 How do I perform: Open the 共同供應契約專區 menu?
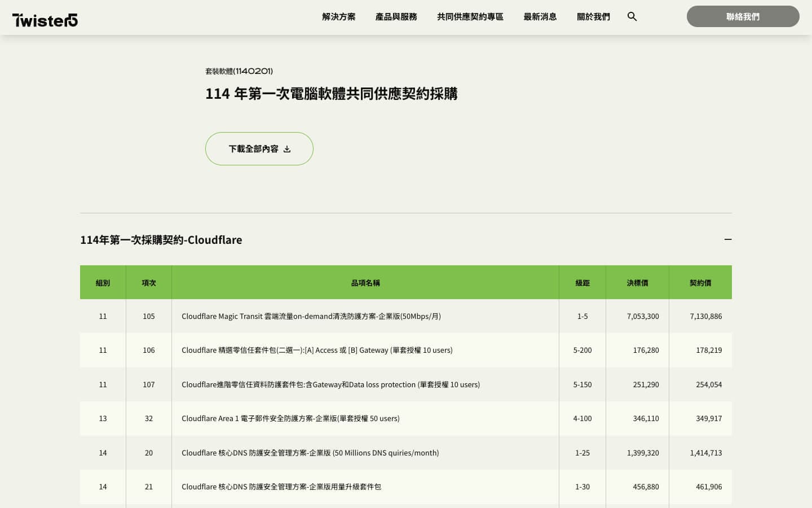coord(470,17)
